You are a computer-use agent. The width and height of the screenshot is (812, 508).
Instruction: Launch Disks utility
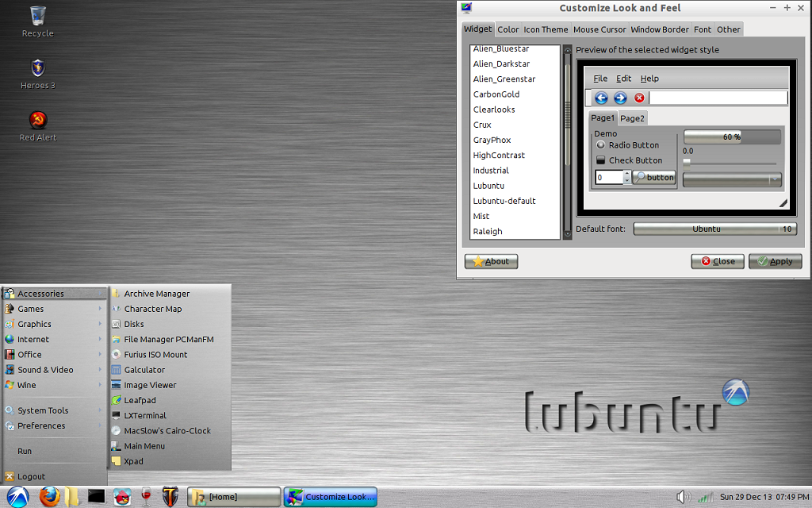tap(170, 324)
